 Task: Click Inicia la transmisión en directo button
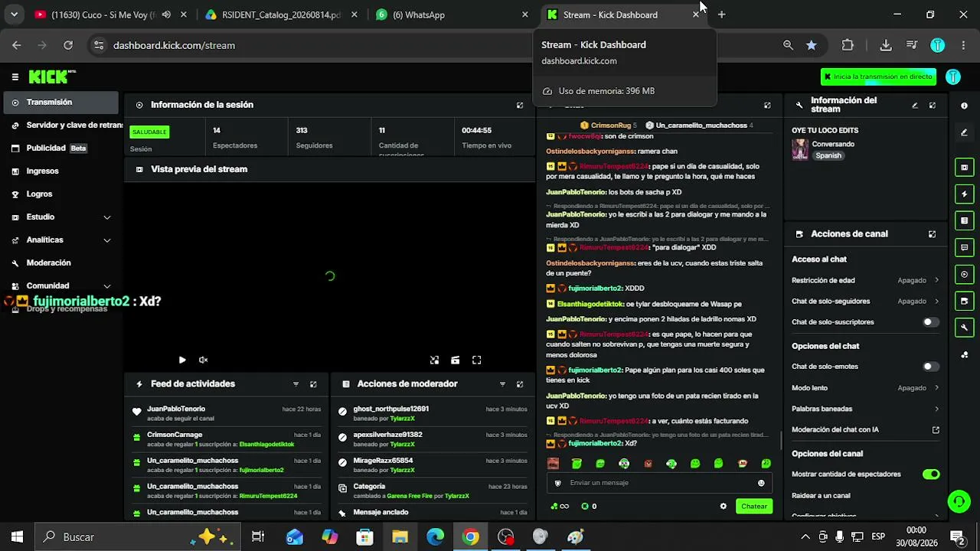click(878, 77)
